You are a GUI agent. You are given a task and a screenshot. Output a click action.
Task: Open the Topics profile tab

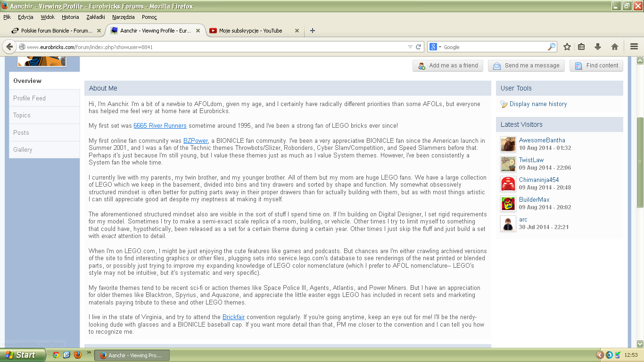click(x=44, y=115)
